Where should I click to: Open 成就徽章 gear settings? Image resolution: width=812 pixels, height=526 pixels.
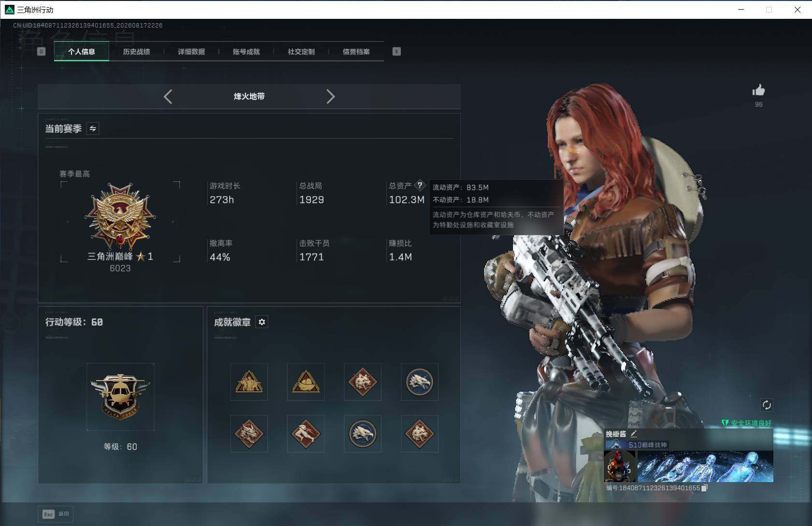[x=262, y=322]
